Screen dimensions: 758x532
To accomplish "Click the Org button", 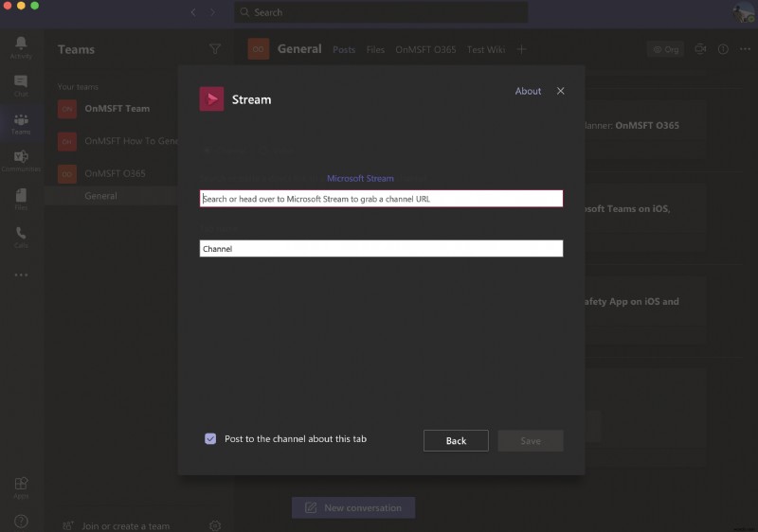I will pos(665,49).
